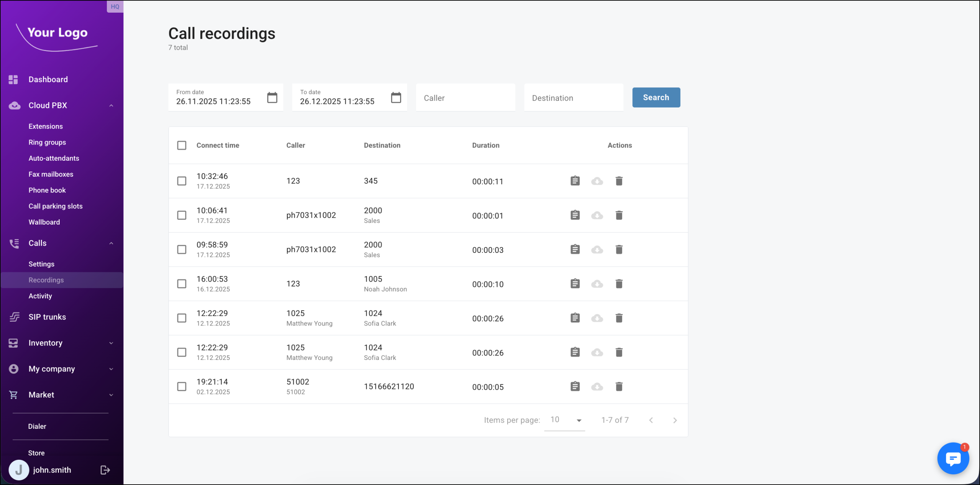Open the Activity page under Calls

click(40, 296)
